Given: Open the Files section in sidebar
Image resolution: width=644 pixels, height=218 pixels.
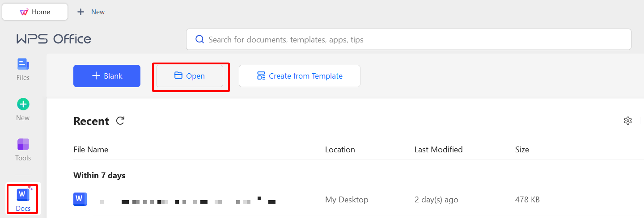Looking at the screenshot, I should (x=23, y=69).
